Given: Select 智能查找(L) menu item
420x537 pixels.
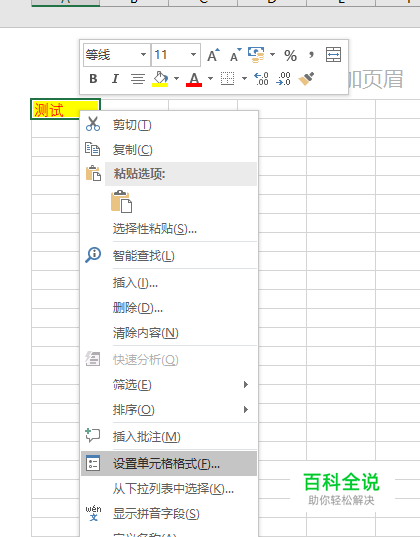Looking at the screenshot, I should pos(169,255).
